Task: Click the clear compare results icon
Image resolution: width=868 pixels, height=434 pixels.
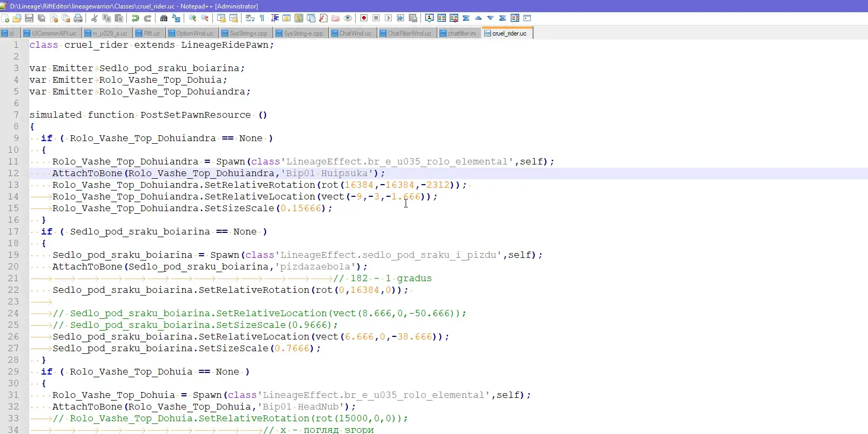Action: (454, 18)
